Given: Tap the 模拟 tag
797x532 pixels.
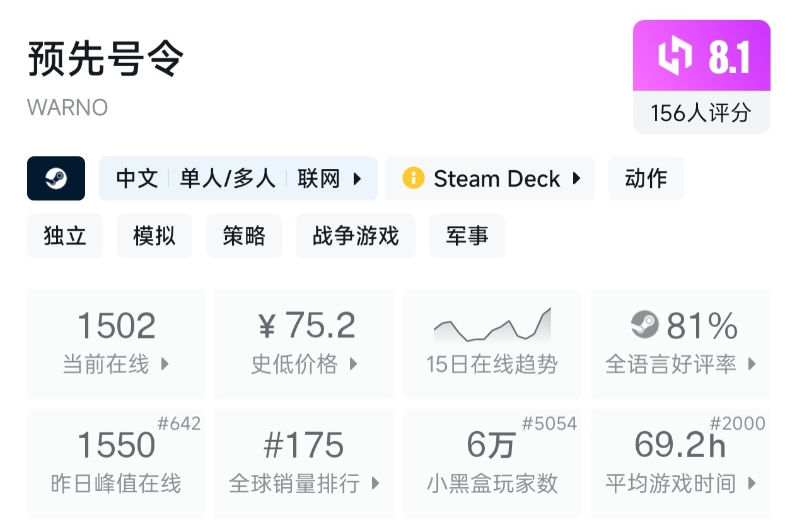Looking at the screenshot, I should pyautogui.click(x=154, y=236).
